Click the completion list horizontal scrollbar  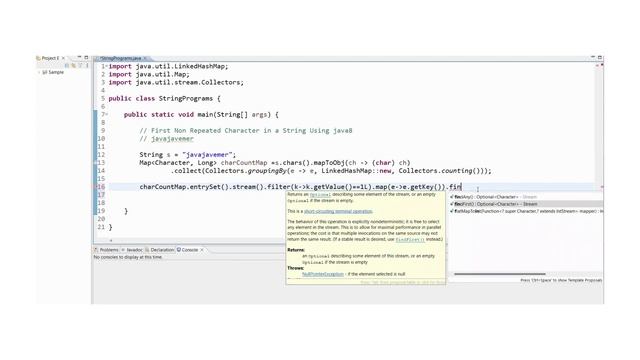[500, 274]
